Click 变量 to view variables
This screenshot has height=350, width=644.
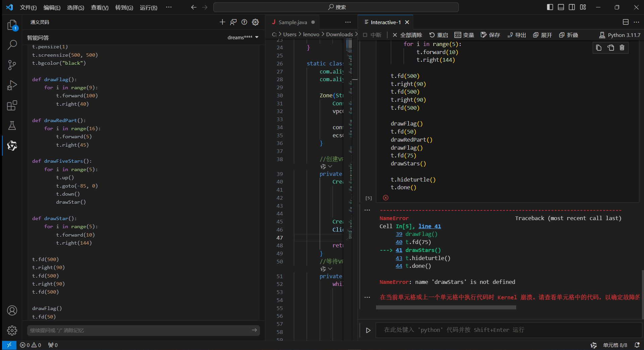pyautogui.click(x=464, y=35)
